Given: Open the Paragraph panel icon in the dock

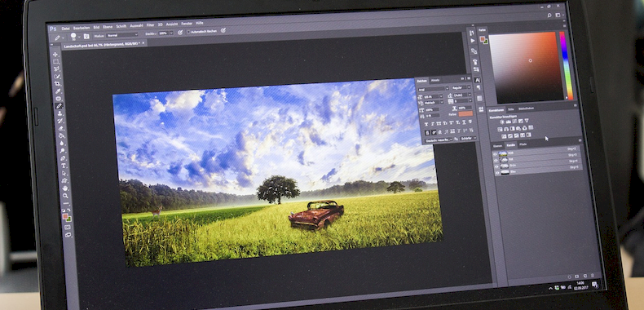Looking at the screenshot, I should (479, 87).
